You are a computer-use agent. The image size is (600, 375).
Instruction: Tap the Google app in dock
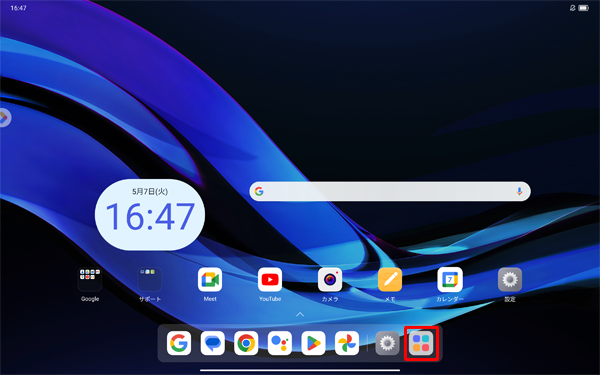179,343
